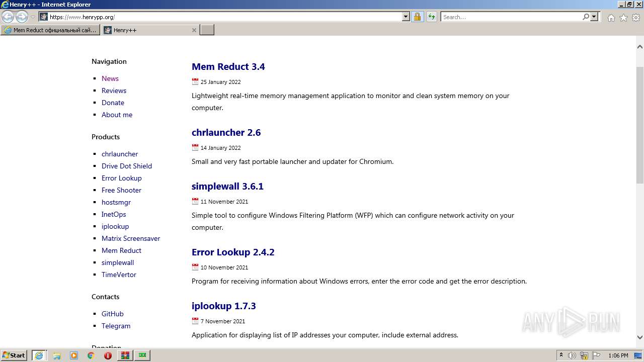This screenshot has width=644, height=362.
Task: Open the Telegram contact link
Action: [x=116, y=326]
